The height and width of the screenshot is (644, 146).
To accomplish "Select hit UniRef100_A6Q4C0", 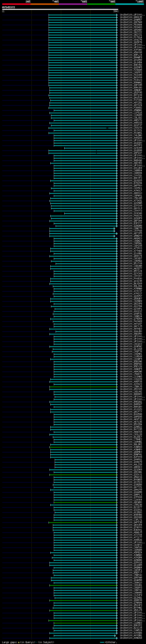I will (131, 238).
